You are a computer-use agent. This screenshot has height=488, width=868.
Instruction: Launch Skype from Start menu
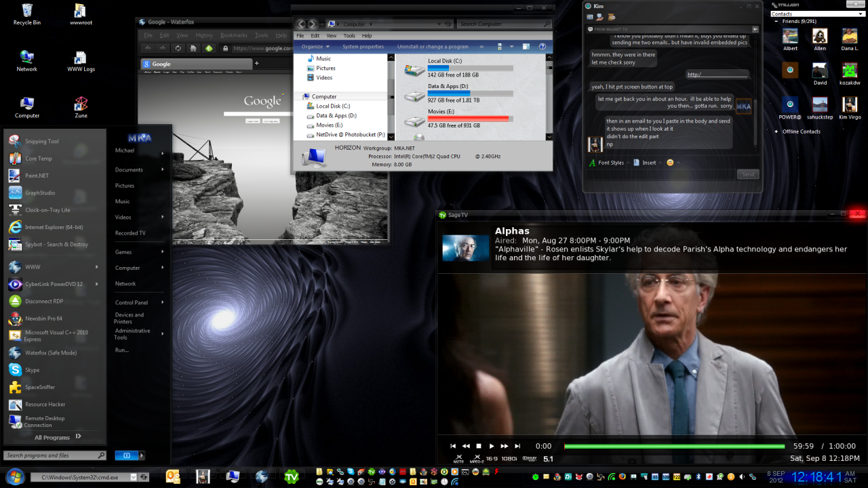[54, 370]
